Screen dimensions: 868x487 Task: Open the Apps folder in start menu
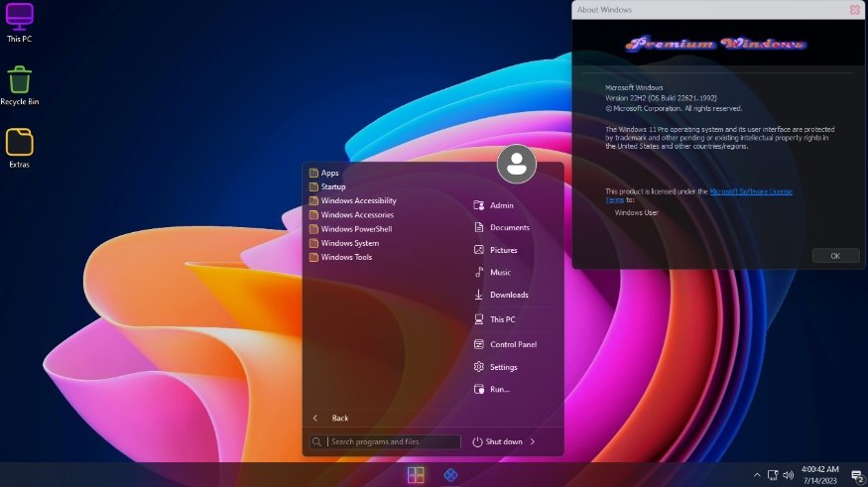323,173
